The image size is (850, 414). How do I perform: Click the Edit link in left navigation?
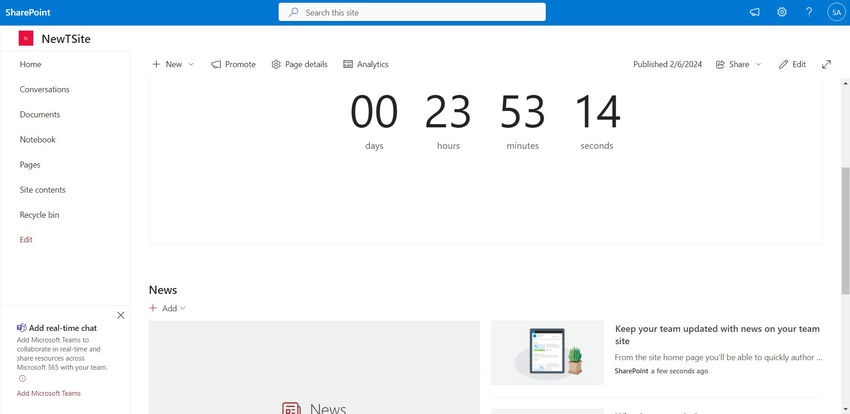26,240
